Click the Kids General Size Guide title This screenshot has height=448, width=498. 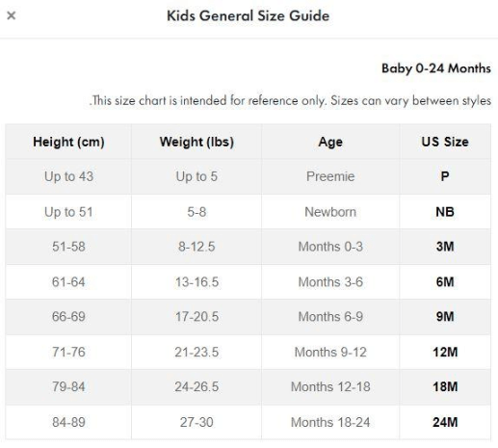(x=249, y=15)
